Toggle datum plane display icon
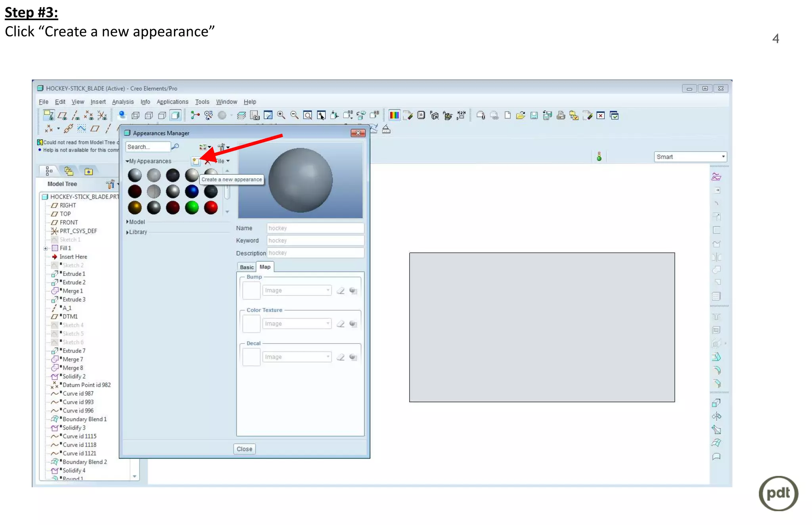The width and height of the screenshot is (812, 525). click(x=62, y=115)
